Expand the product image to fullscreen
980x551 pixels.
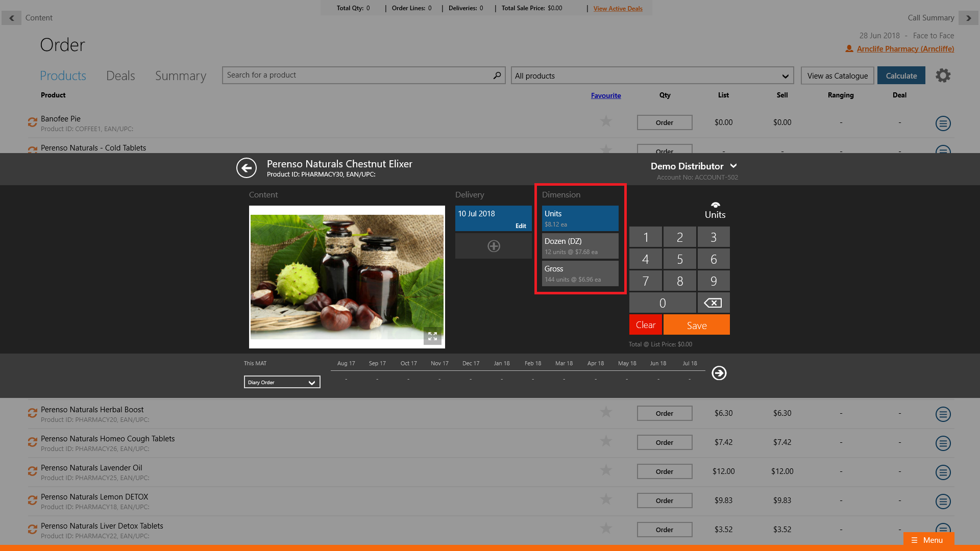[x=432, y=336]
